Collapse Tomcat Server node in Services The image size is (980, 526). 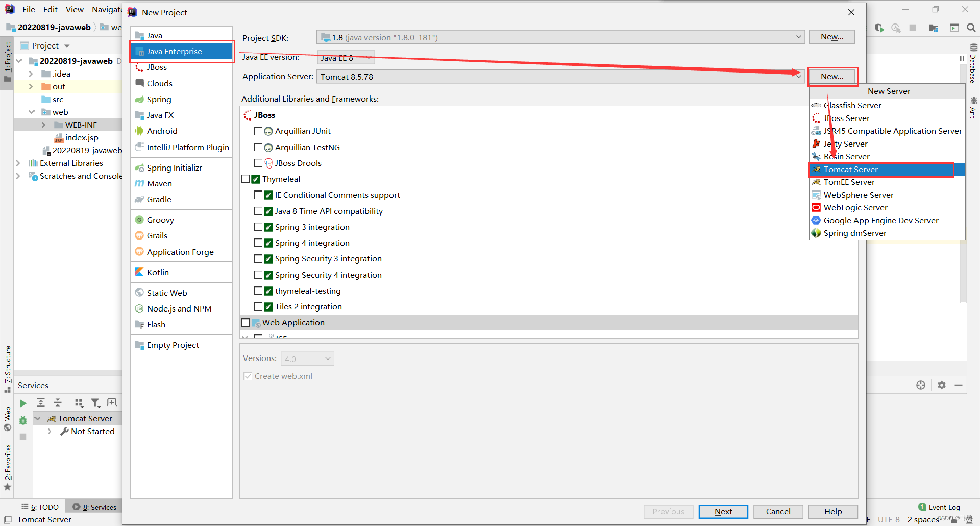pyautogui.click(x=37, y=419)
